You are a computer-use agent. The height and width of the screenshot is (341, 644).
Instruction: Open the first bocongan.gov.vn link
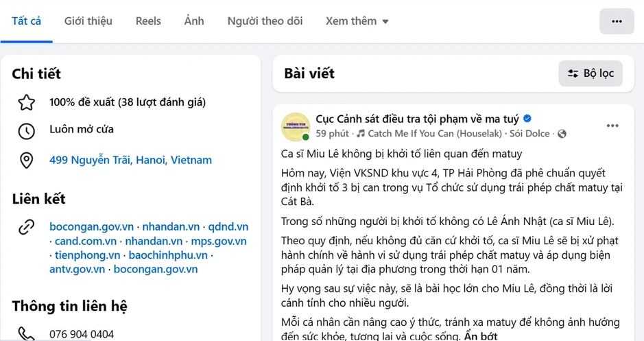[92, 227]
